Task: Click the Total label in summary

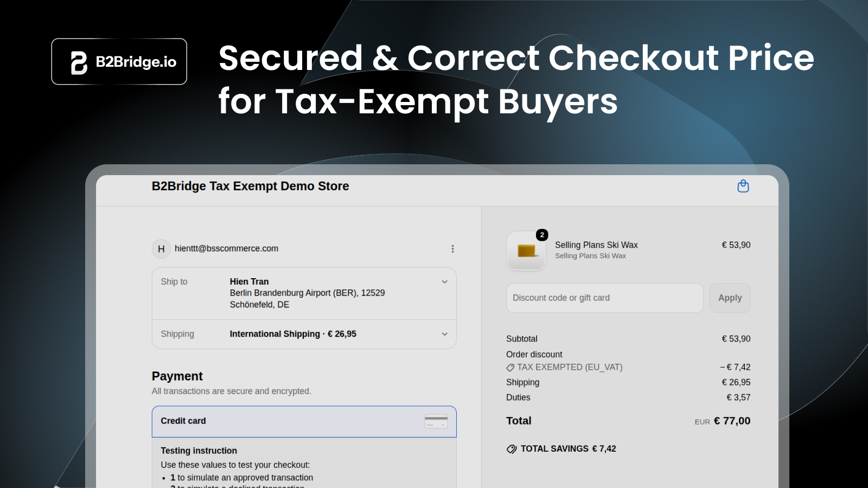Action: coord(519,421)
